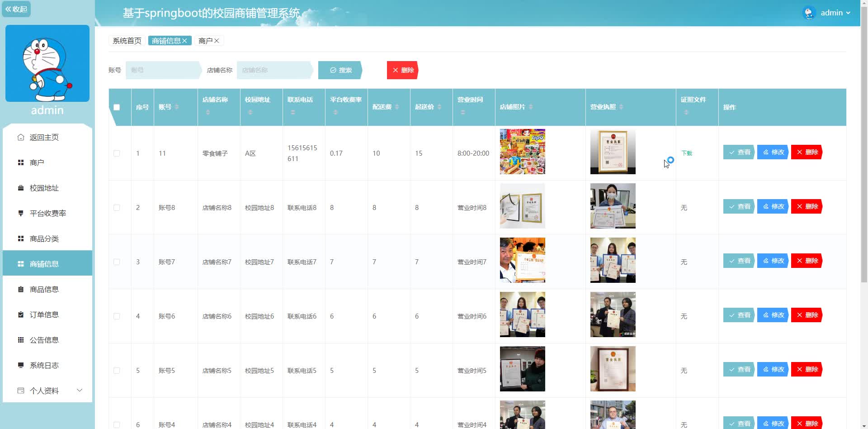Check the row 1 checkbox for 零食铺子

[117, 153]
